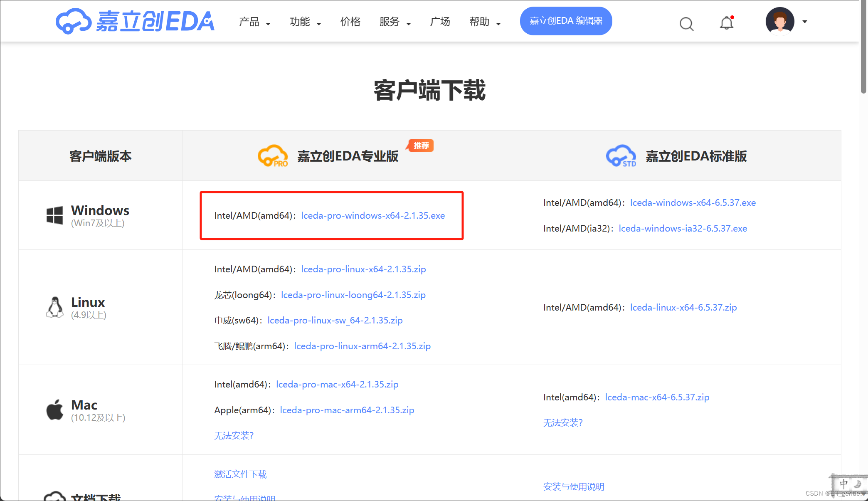Click the 嘉立创EDA logo
This screenshot has width=868, height=501.
tap(135, 21)
